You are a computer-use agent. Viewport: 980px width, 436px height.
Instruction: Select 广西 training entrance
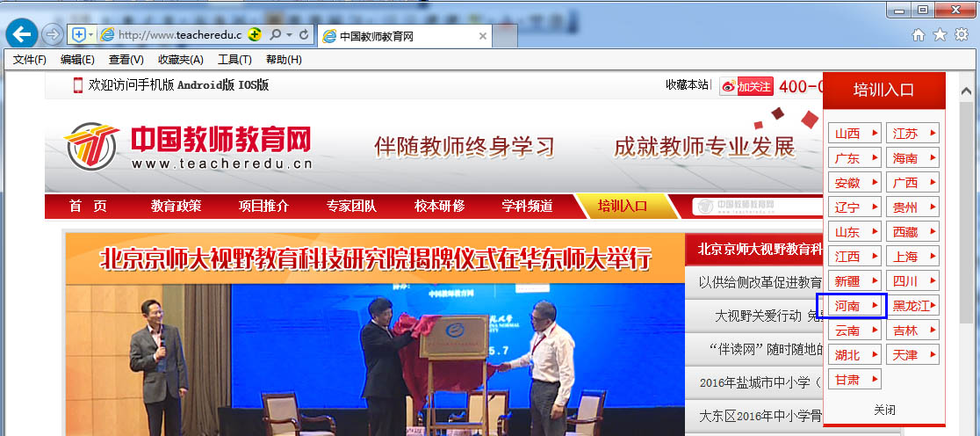pos(912,183)
